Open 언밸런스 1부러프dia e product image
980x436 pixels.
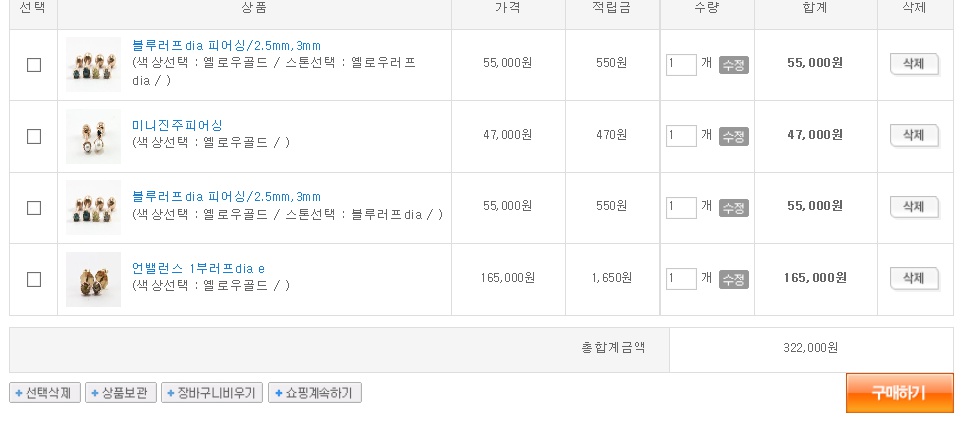click(x=93, y=279)
